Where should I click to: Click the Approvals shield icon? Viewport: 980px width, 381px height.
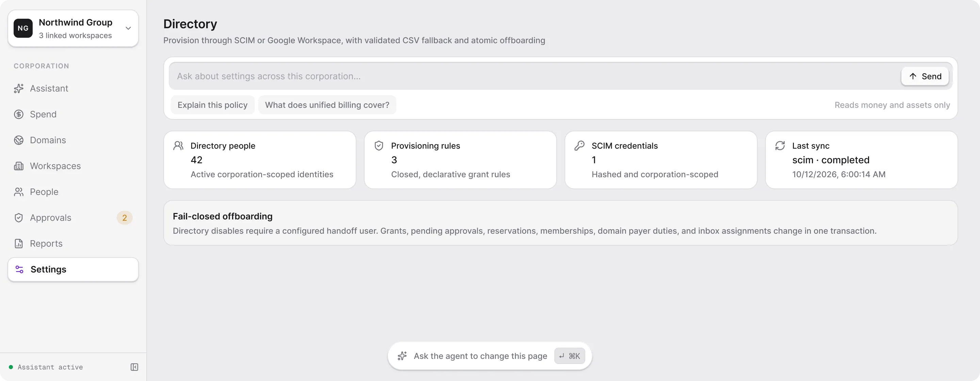click(x=19, y=218)
